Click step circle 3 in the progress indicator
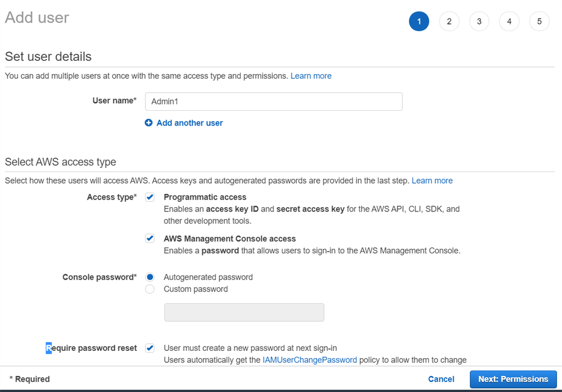This screenshot has width=562, height=392. click(479, 21)
